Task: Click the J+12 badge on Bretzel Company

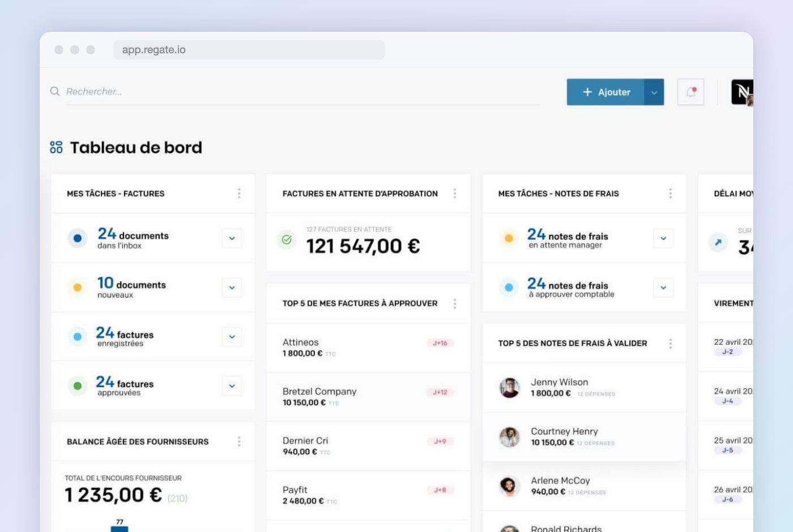Action: (440, 392)
